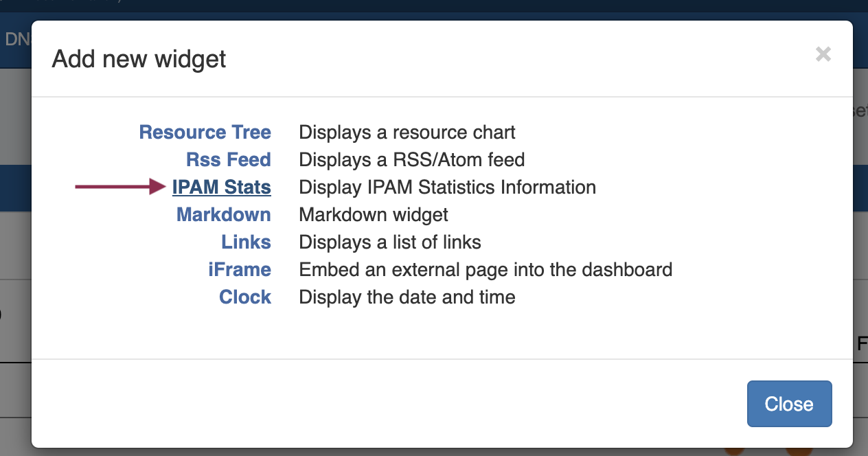
Task: Add the Resource Tree widget
Action: coord(205,132)
